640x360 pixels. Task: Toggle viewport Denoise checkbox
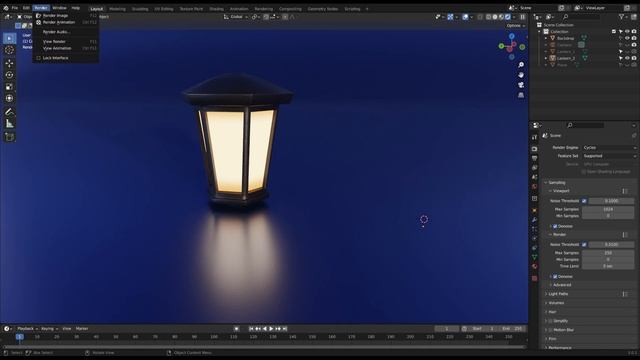(555, 226)
